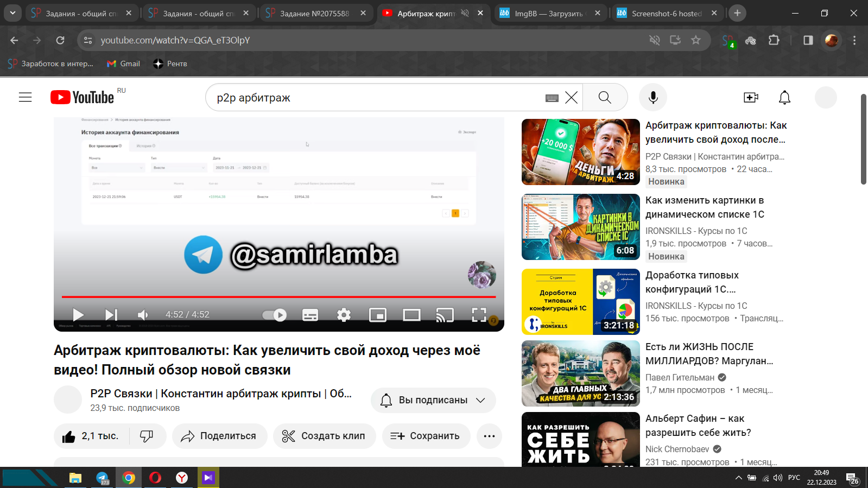
Task: Show hidden system tray icons
Action: click(738, 478)
